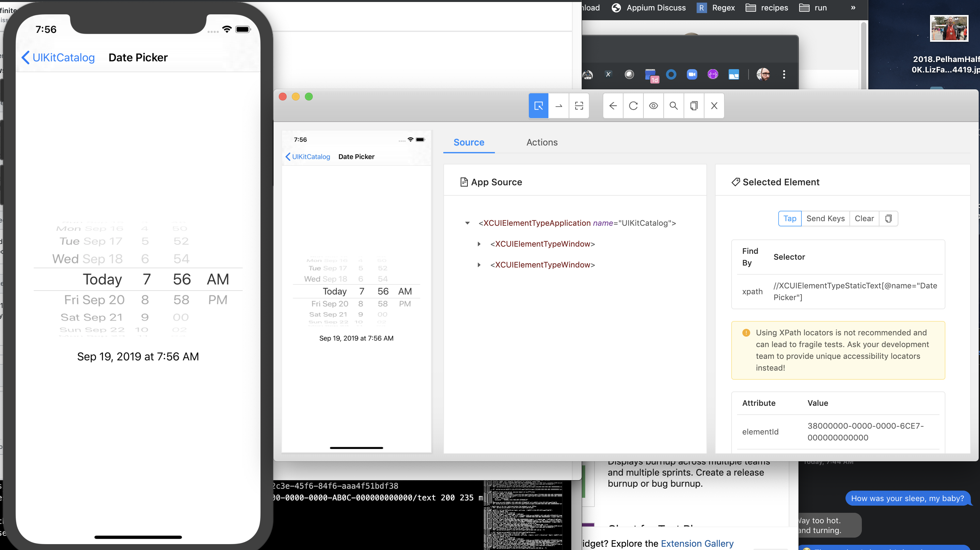Collapse the XCUIElementTypeApplication UIKitCatalog node
Viewport: 980px width, 550px height.
point(467,223)
